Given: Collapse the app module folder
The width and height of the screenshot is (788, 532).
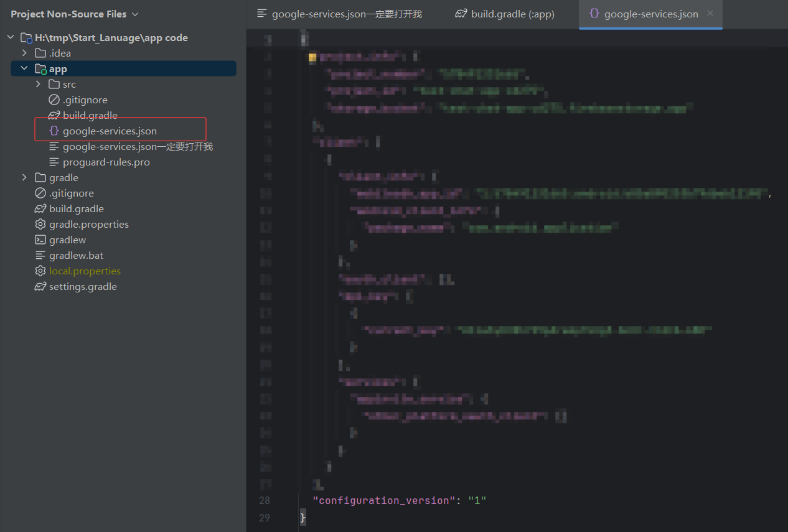Looking at the screenshot, I should (x=24, y=68).
